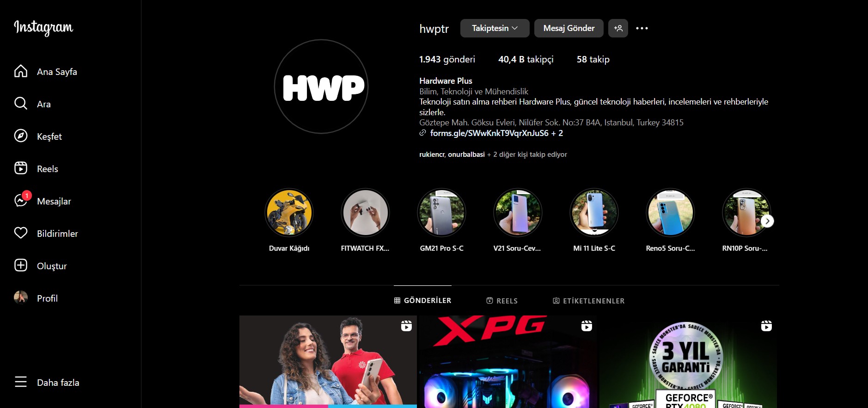This screenshot has width=868, height=408.
Task: Open rukiencr mutual follower link
Action: click(432, 155)
